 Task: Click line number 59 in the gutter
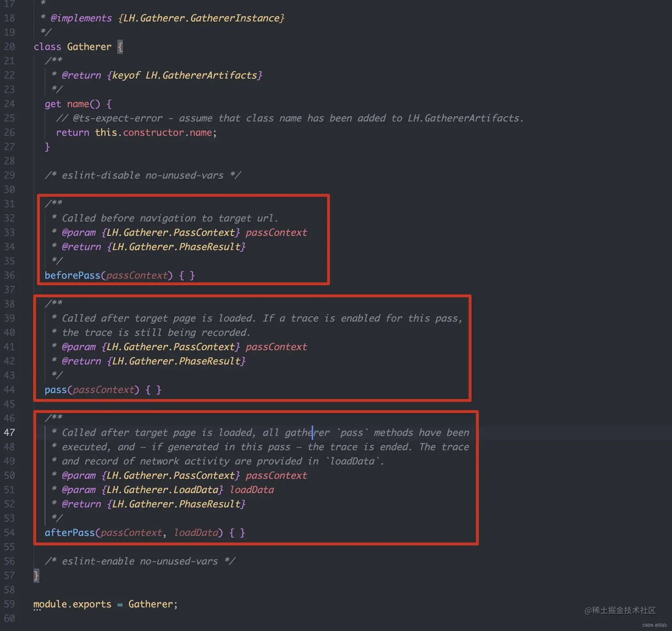pos(9,604)
